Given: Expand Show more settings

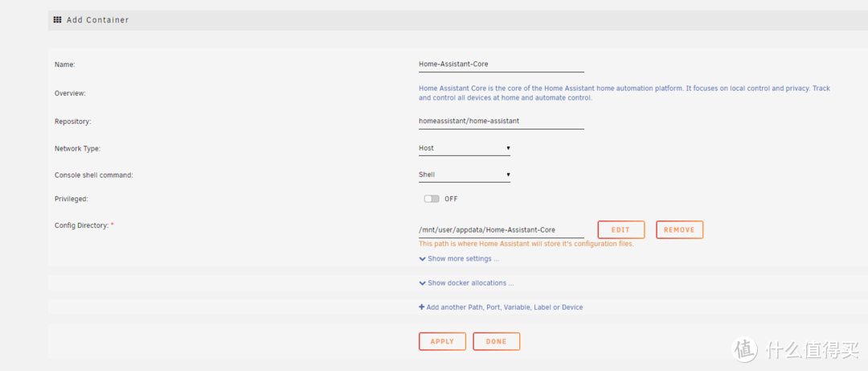Looking at the screenshot, I should click(460, 258).
